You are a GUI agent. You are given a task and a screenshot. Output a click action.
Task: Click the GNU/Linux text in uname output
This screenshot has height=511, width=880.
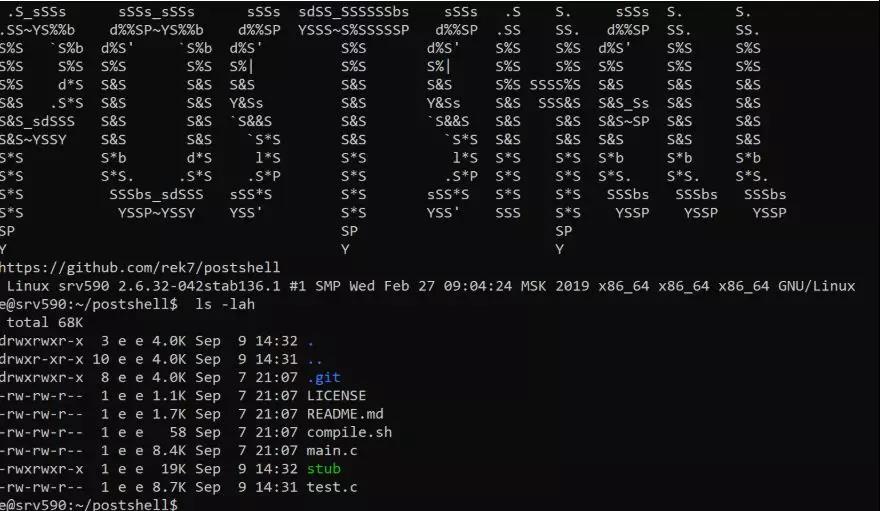click(817, 286)
